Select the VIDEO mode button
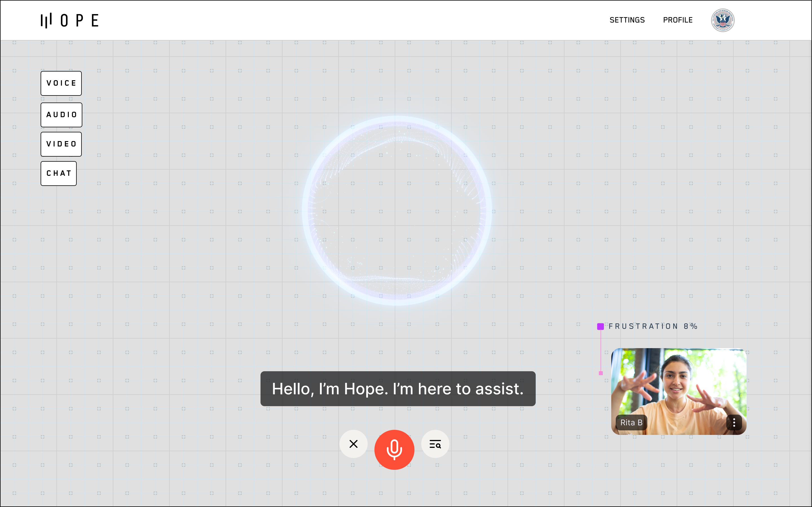812x507 pixels. click(x=61, y=144)
